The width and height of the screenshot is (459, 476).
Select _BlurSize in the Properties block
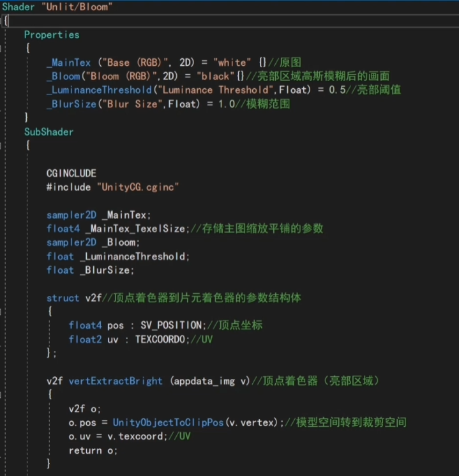(71, 104)
